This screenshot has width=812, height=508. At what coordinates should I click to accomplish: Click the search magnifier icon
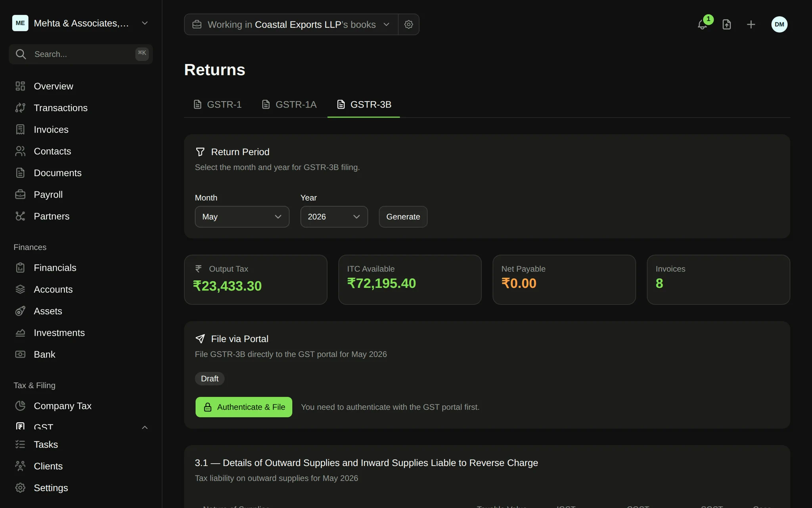(x=21, y=54)
